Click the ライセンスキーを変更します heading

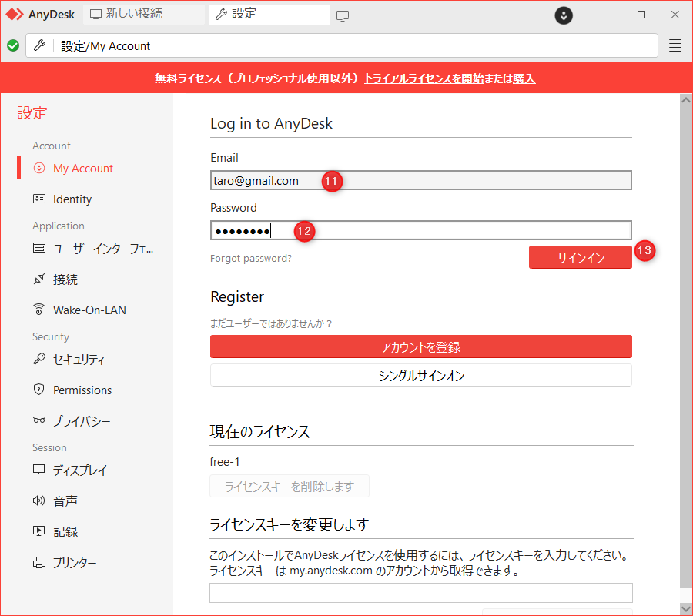[x=289, y=524]
